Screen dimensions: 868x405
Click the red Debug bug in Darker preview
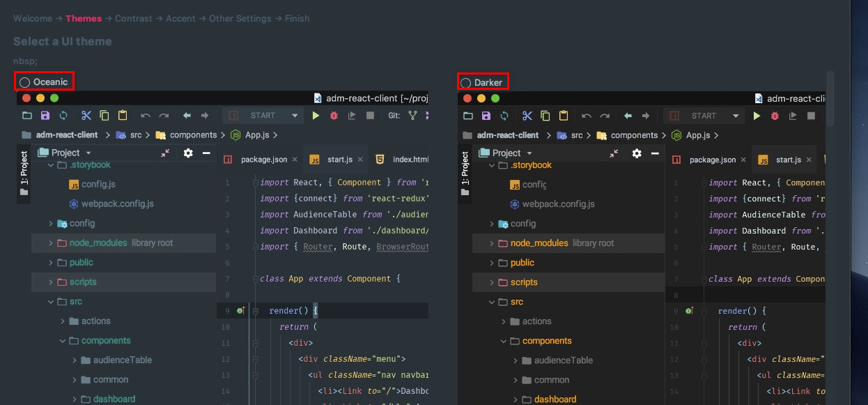tap(775, 116)
